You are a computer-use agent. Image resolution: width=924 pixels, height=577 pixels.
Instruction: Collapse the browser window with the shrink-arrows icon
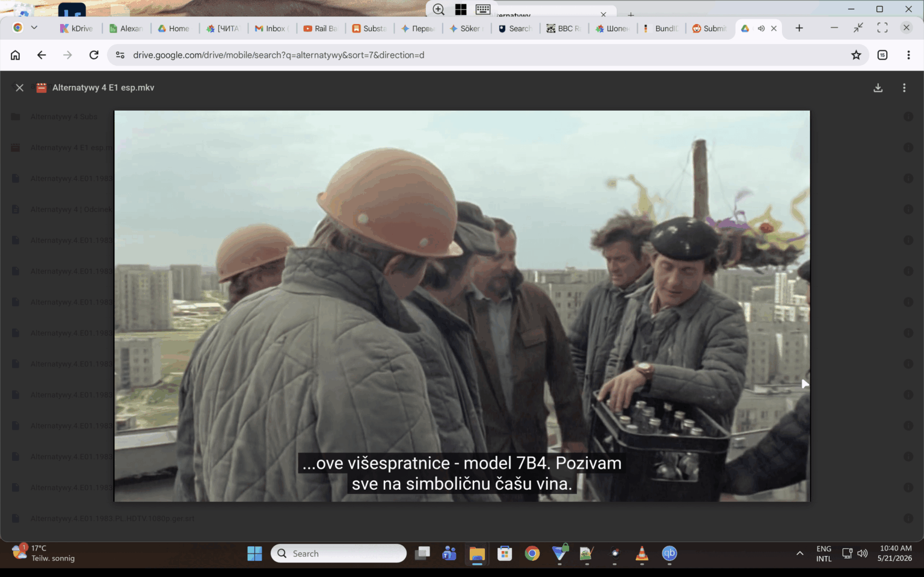point(858,28)
